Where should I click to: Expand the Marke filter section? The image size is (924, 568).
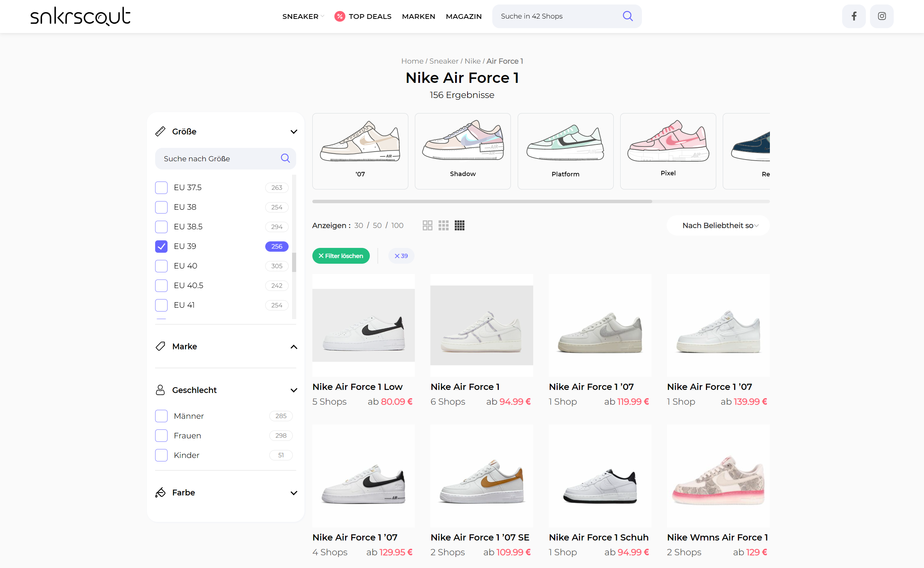click(294, 347)
